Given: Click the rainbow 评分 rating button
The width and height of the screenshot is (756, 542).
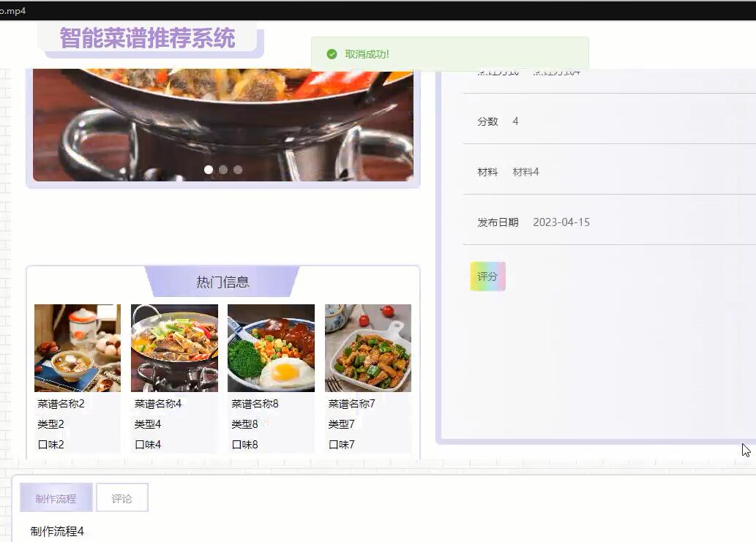Looking at the screenshot, I should pyautogui.click(x=487, y=276).
